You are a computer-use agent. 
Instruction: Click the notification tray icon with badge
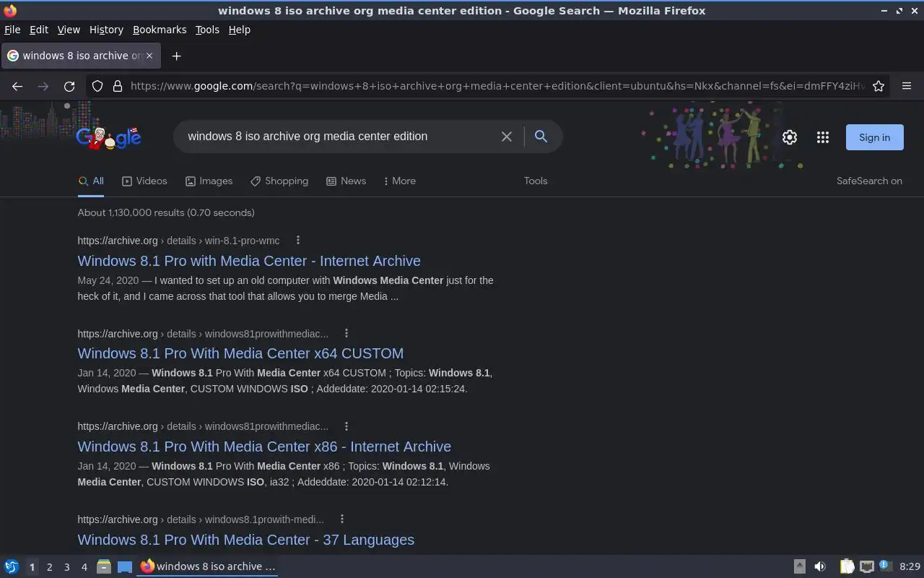[886, 566]
